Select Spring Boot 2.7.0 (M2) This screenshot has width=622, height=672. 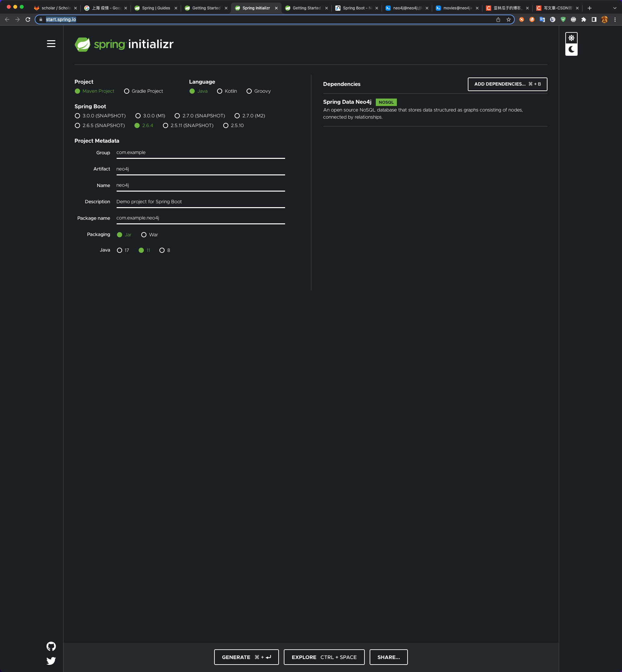tap(250, 116)
